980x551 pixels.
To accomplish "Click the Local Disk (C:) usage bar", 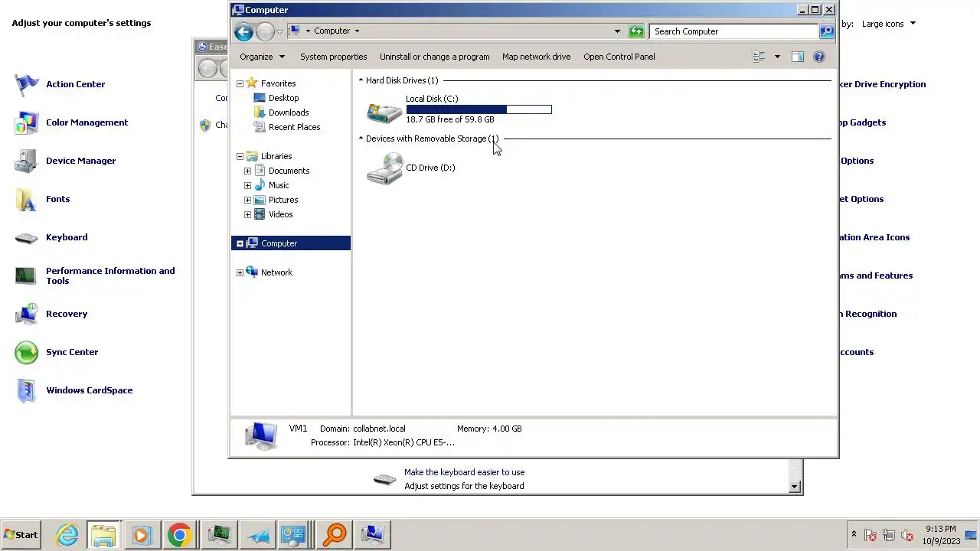I will tap(479, 109).
